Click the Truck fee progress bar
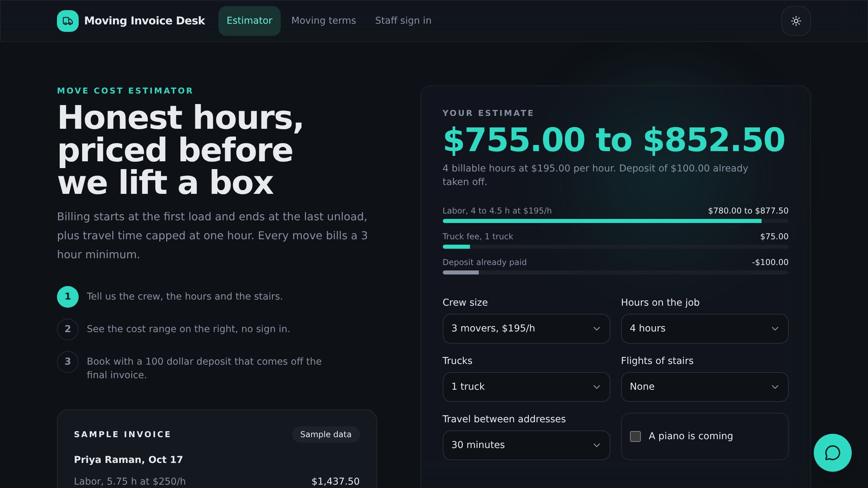868x488 pixels. tap(615, 247)
